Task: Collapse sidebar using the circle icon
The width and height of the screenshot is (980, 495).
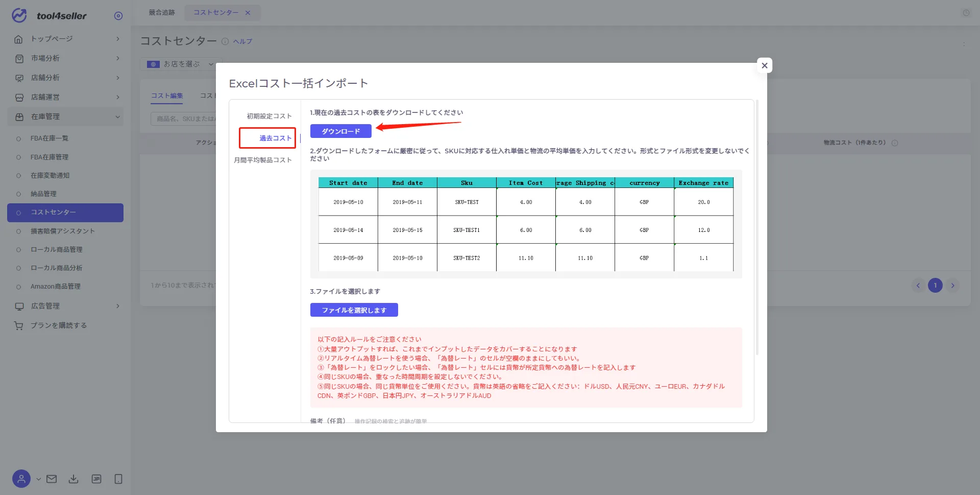Action: click(118, 16)
